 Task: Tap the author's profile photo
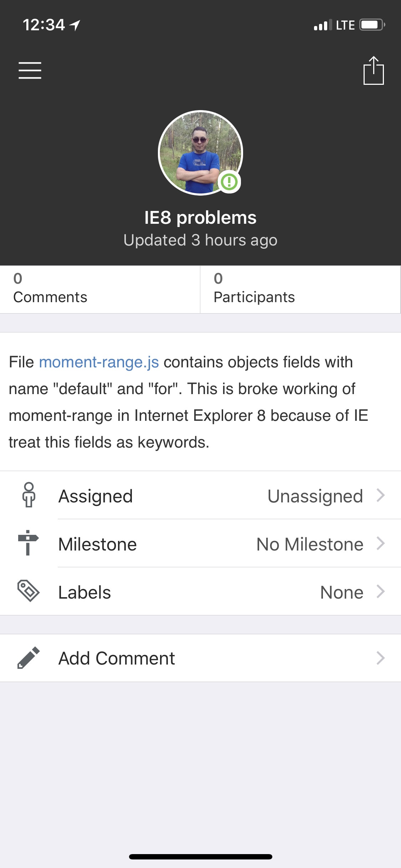[x=200, y=153]
